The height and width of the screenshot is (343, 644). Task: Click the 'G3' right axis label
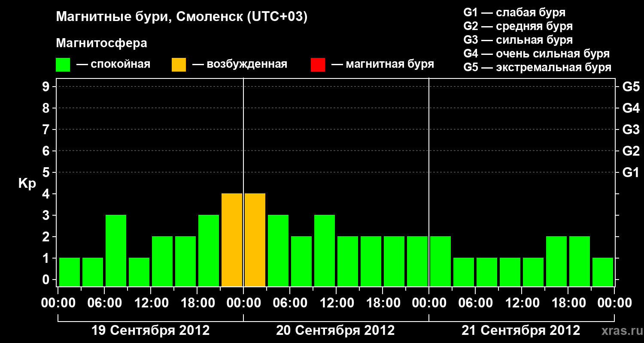[x=631, y=129]
